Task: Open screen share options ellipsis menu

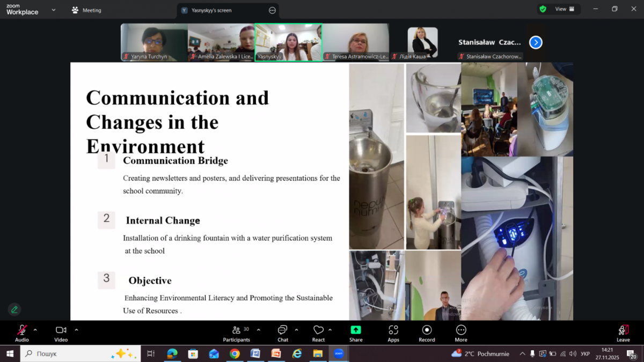Action: [272, 10]
